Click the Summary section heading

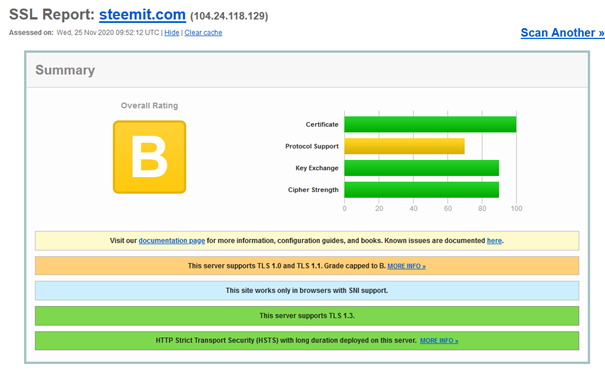65,70
